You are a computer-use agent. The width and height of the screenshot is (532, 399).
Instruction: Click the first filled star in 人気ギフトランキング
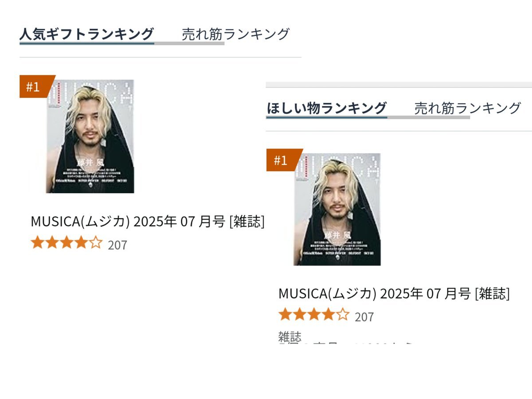[x=38, y=243]
